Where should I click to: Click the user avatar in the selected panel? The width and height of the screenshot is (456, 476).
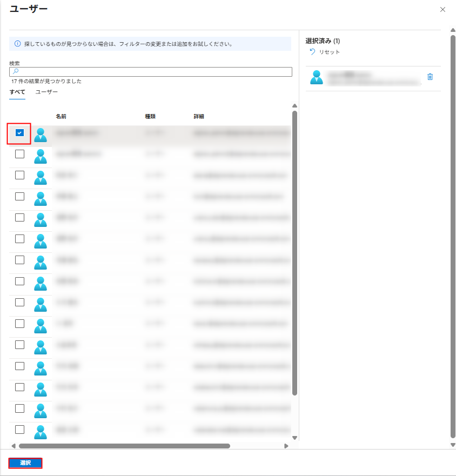317,78
